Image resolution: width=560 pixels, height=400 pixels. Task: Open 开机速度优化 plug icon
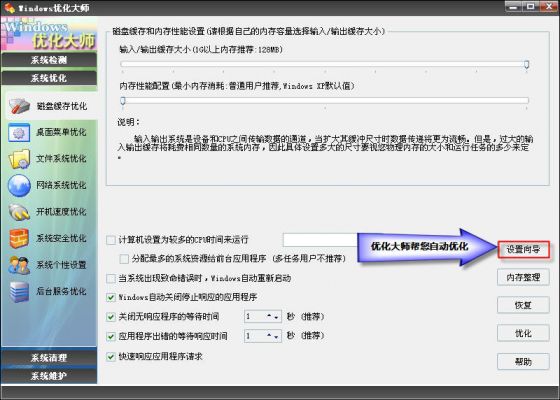[19, 212]
